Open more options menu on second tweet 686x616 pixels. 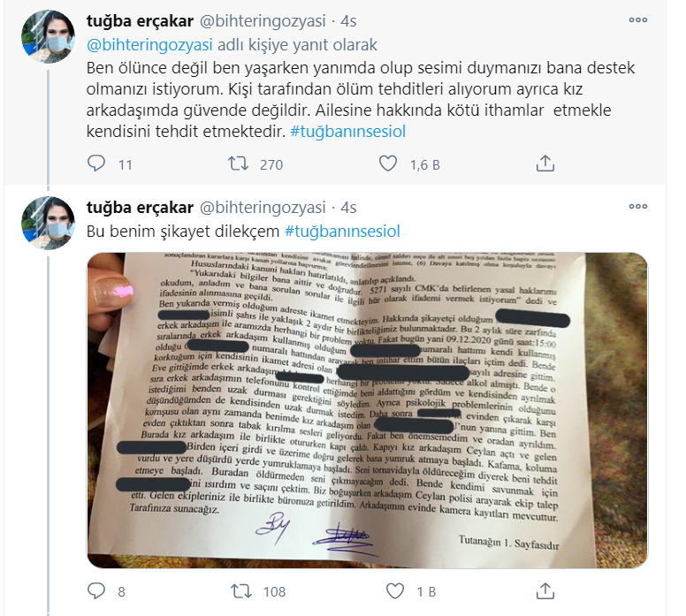click(638, 206)
